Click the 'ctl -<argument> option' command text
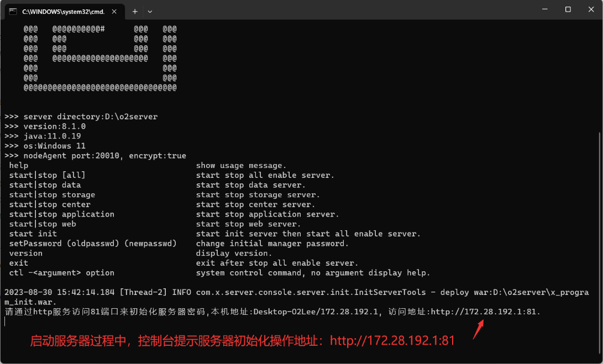Viewport: 603px width, 364px height. [61, 273]
